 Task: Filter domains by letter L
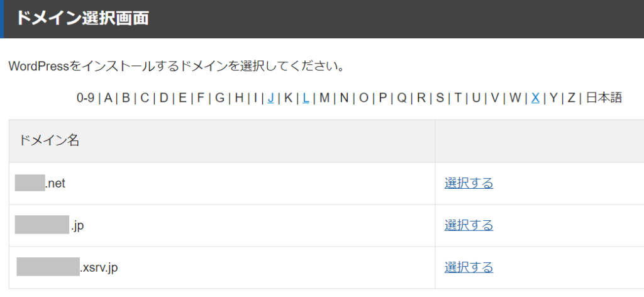click(x=306, y=98)
